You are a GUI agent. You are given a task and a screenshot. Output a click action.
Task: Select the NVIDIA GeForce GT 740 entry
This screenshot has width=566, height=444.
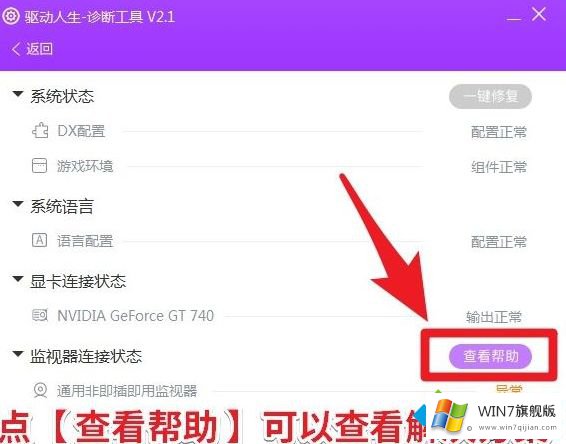[x=135, y=316]
